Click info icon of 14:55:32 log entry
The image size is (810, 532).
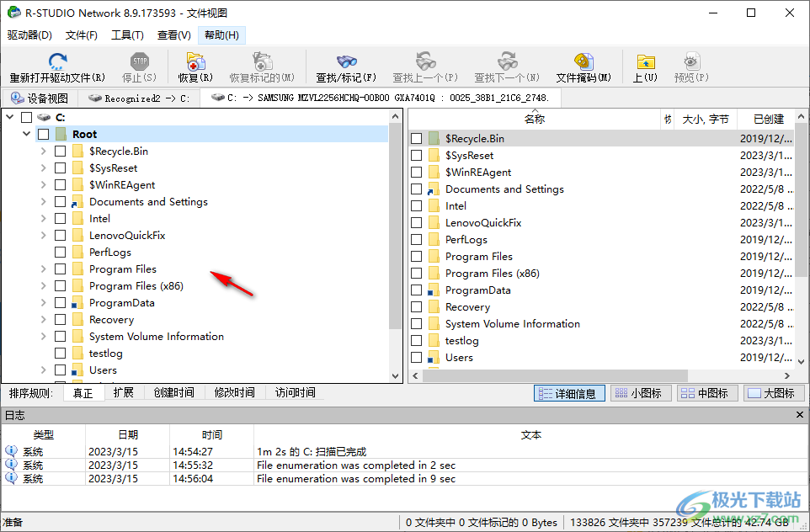click(x=11, y=465)
